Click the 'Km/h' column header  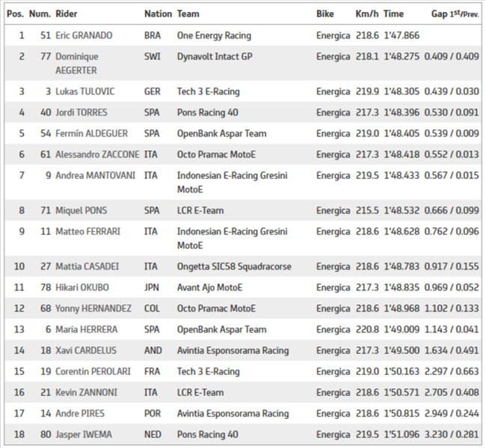pyautogui.click(x=367, y=14)
